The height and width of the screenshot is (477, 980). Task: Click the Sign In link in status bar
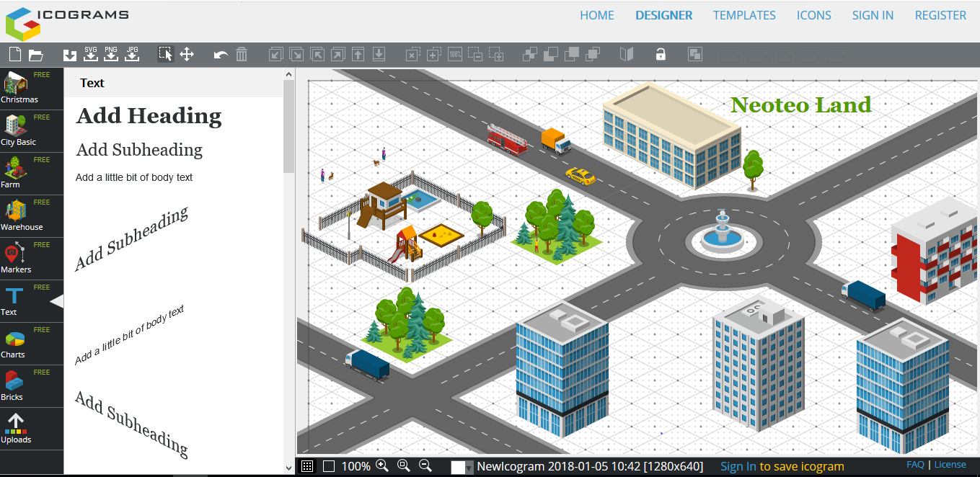click(738, 466)
